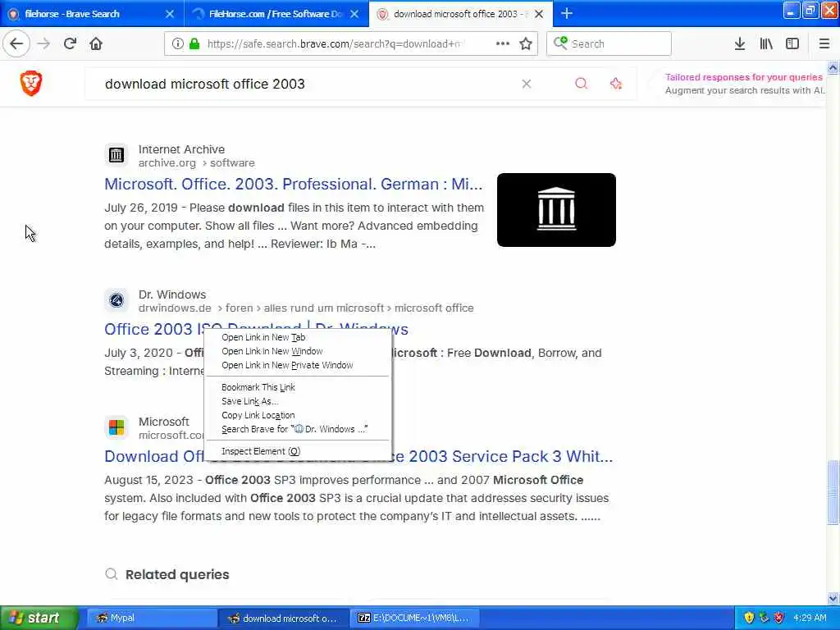Open a new tab with plus button
The height and width of the screenshot is (630, 840).
[566, 13]
